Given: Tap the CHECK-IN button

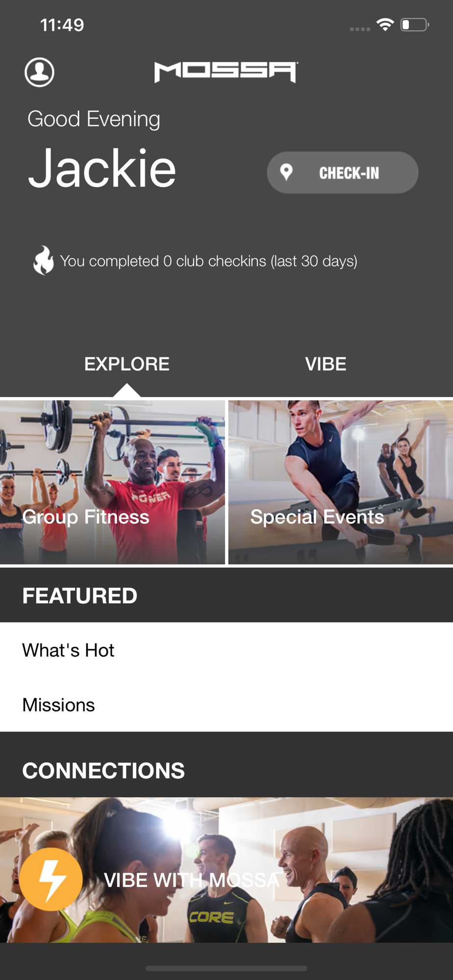Looking at the screenshot, I should click(342, 172).
